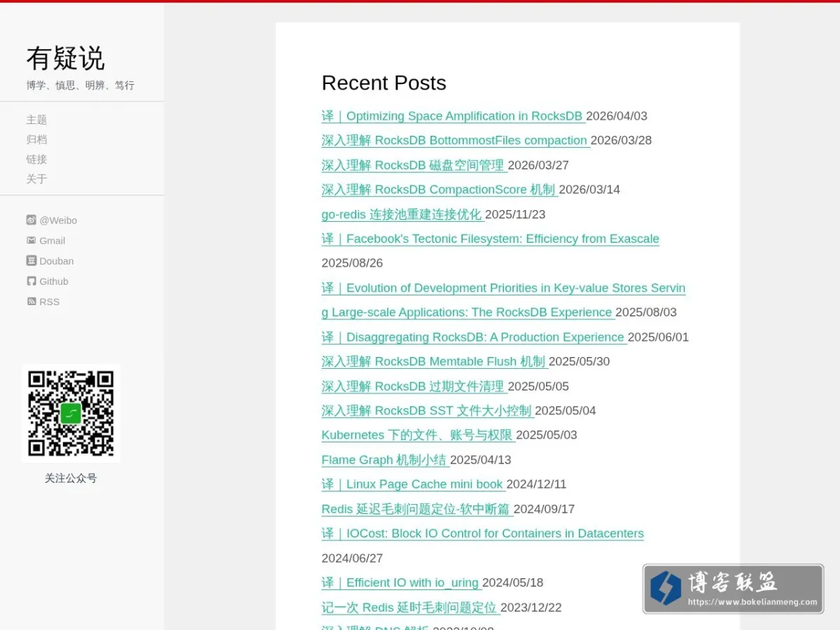Open go-redis 连接池重建连接优化 post
Screen dimensions: 840x630
(402, 214)
